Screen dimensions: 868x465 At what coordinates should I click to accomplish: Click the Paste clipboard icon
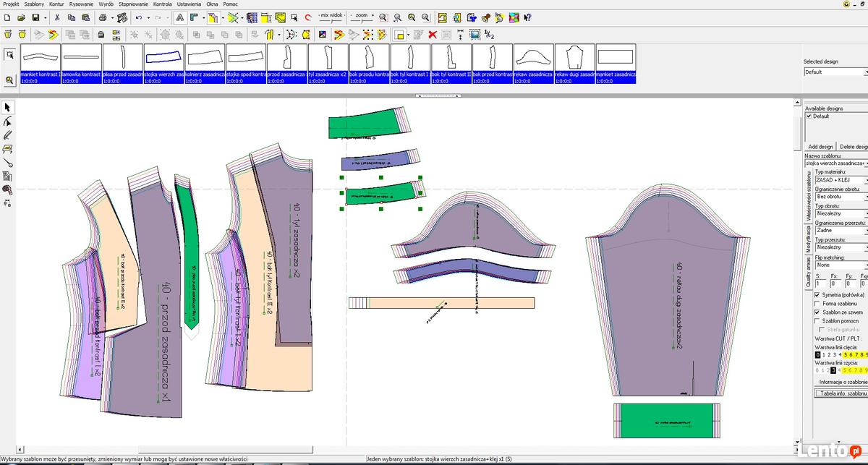tap(85, 17)
